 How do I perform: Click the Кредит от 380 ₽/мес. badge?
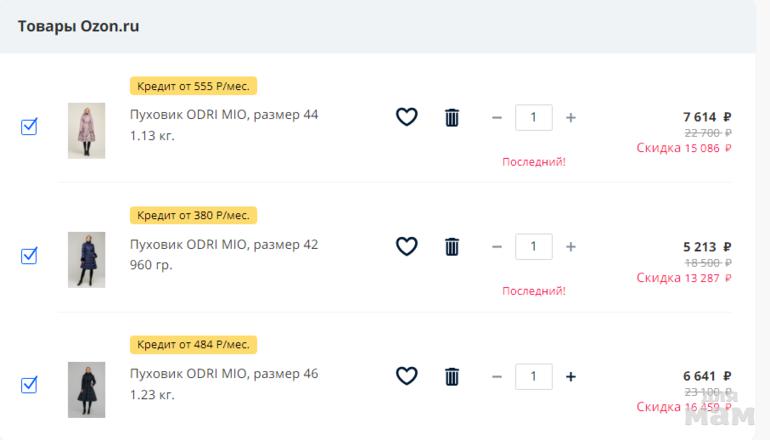(x=193, y=215)
